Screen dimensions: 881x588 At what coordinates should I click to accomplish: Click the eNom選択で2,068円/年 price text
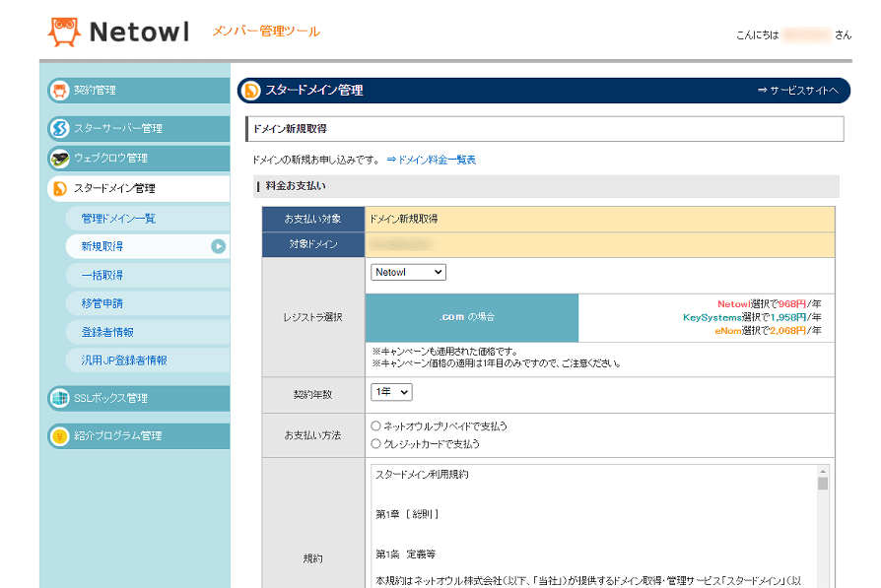point(768,331)
